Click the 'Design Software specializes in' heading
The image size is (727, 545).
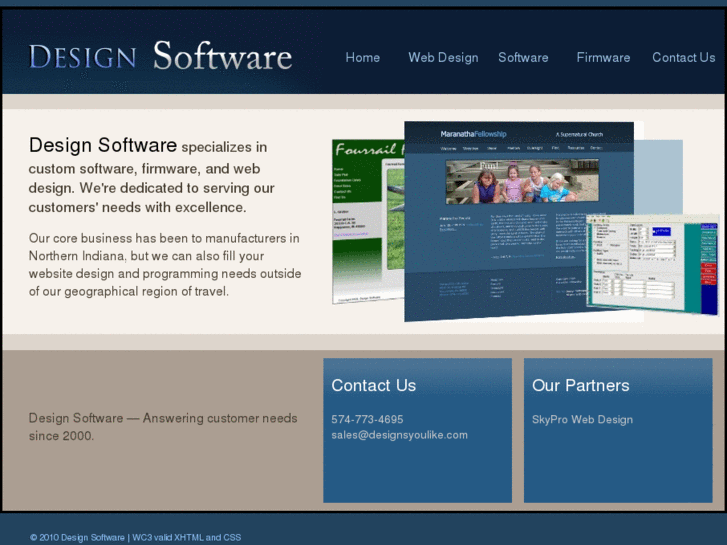click(x=148, y=145)
